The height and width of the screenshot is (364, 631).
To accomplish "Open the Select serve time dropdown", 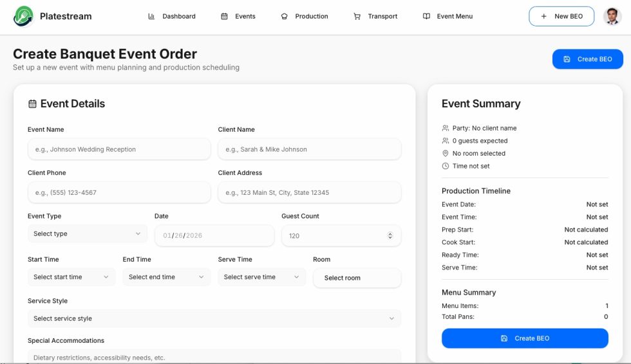I will 262,277.
